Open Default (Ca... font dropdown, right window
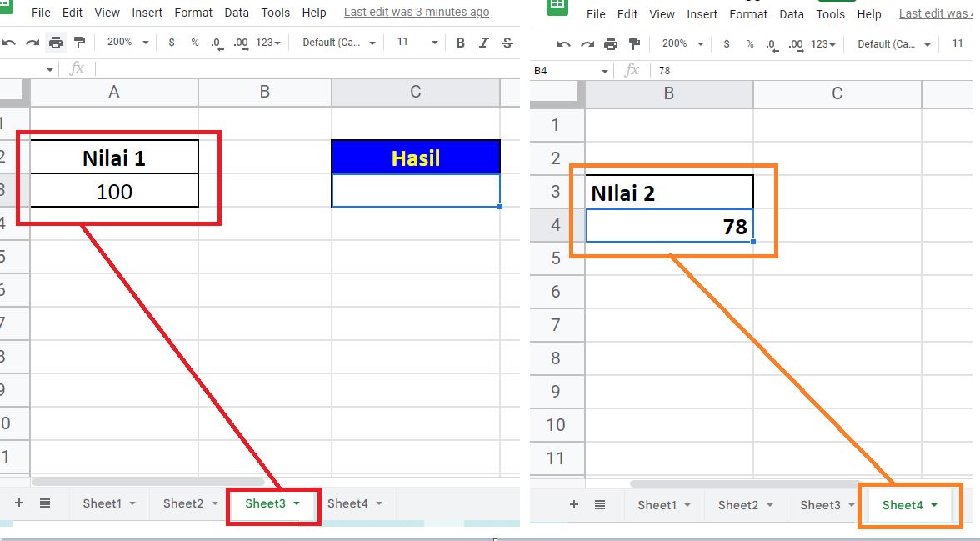Screen dimensions: 980x541 click(894, 44)
